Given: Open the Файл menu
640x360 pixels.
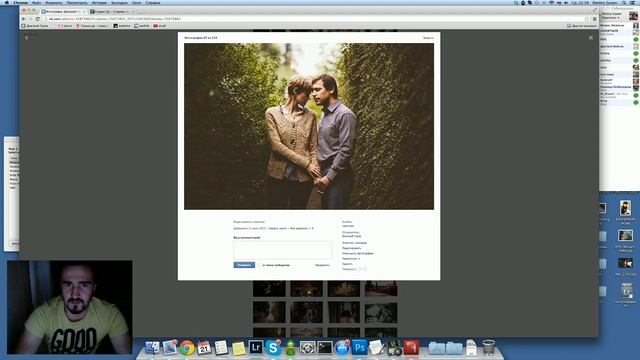Looking at the screenshot, I should (x=36, y=2).
